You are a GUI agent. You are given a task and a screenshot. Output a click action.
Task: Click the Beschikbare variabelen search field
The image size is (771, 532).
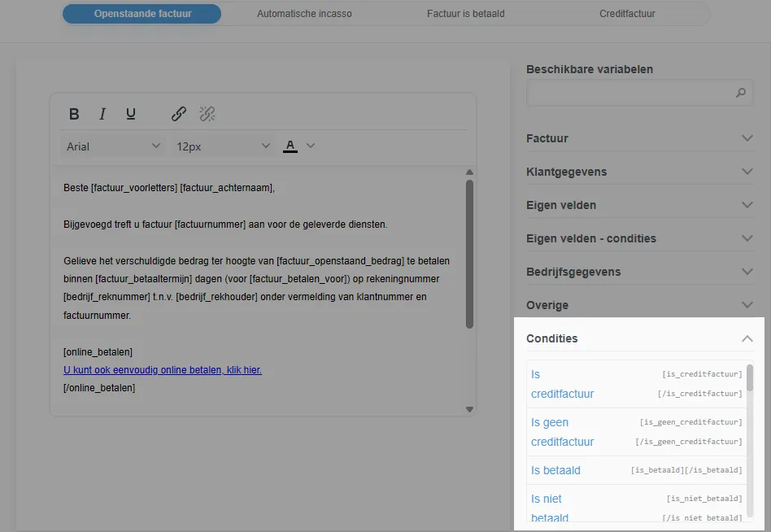point(630,93)
